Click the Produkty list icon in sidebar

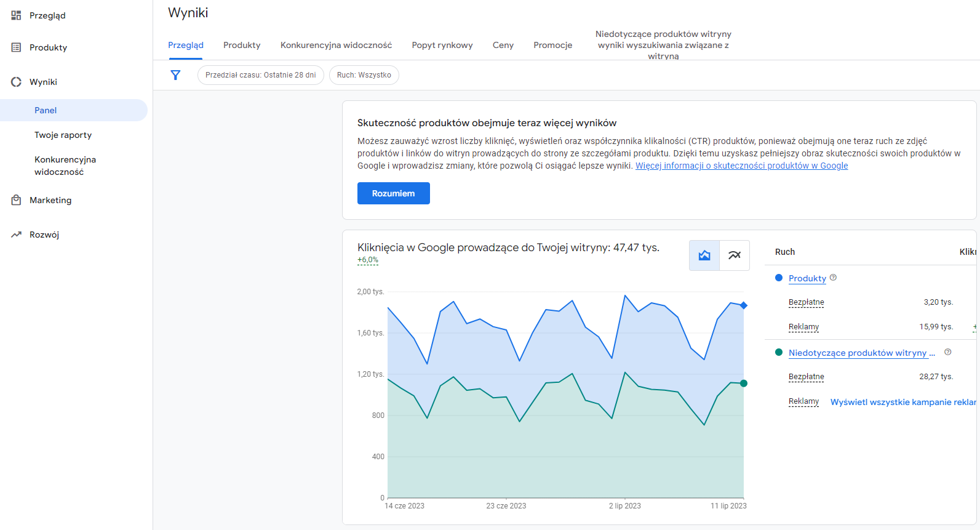pos(16,47)
